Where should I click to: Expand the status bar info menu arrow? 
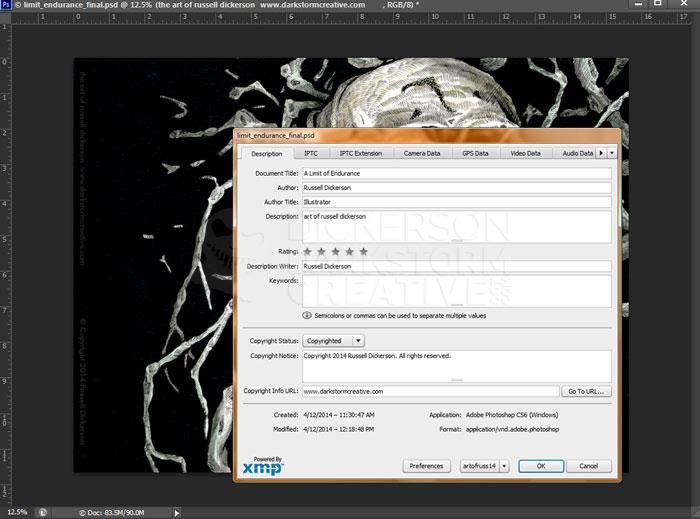point(177,513)
